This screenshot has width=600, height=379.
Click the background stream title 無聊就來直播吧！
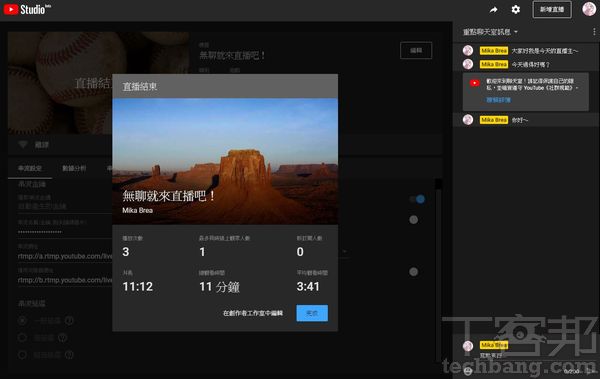pyautogui.click(x=232, y=55)
